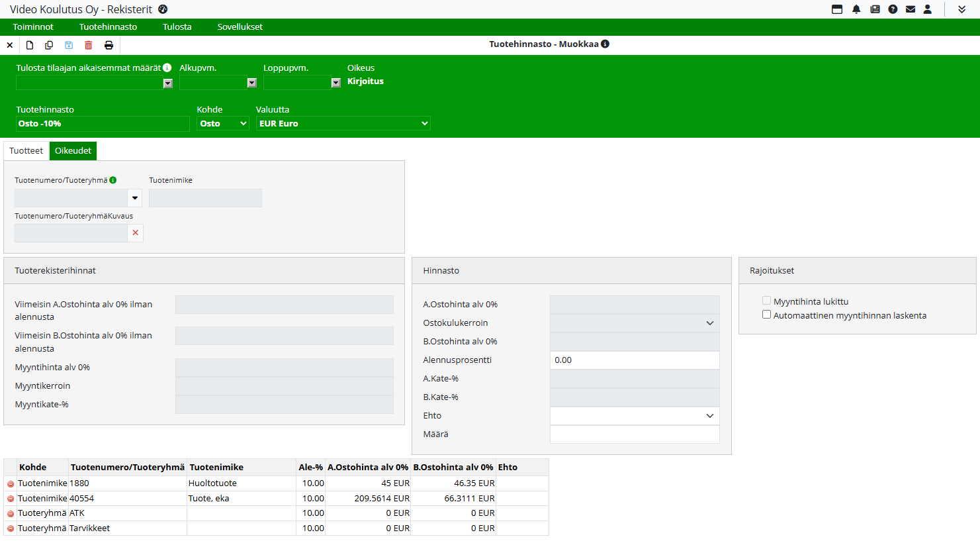Image resolution: width=980 pixels, height=551 pixels.
Task: Click the envelope messages icon
Action: click(x=911, y=9)
